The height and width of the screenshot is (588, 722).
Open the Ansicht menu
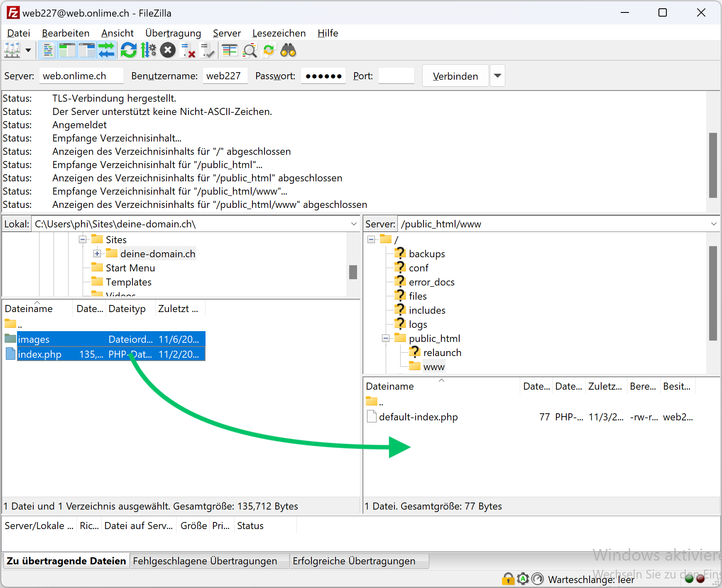point(117,33)
